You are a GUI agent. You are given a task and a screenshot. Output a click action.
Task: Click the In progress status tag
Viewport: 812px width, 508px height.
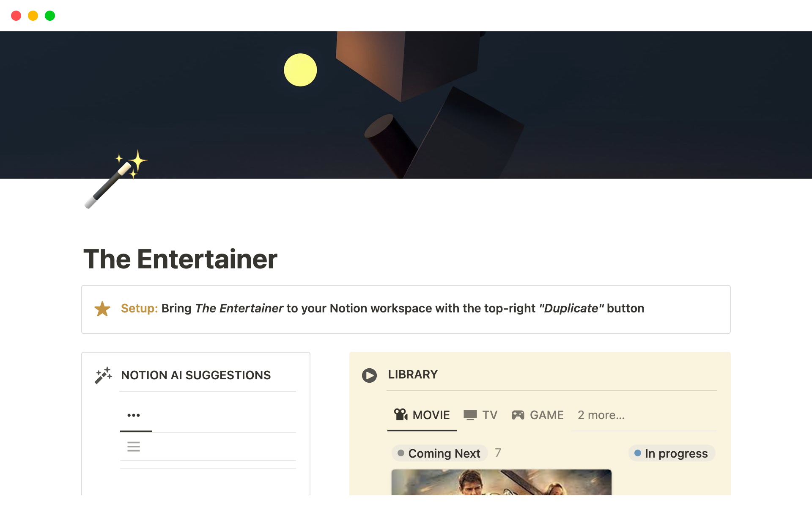(675, 453)
